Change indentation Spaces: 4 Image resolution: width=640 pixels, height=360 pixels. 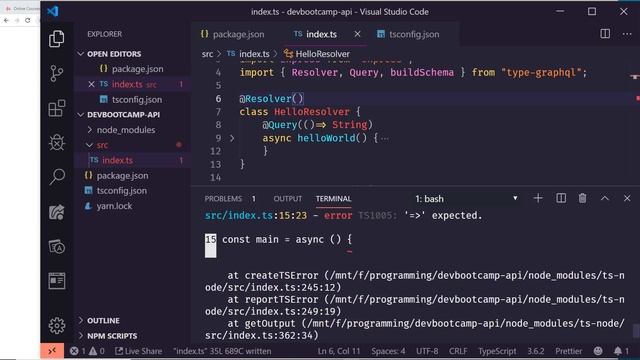point(388,351)
